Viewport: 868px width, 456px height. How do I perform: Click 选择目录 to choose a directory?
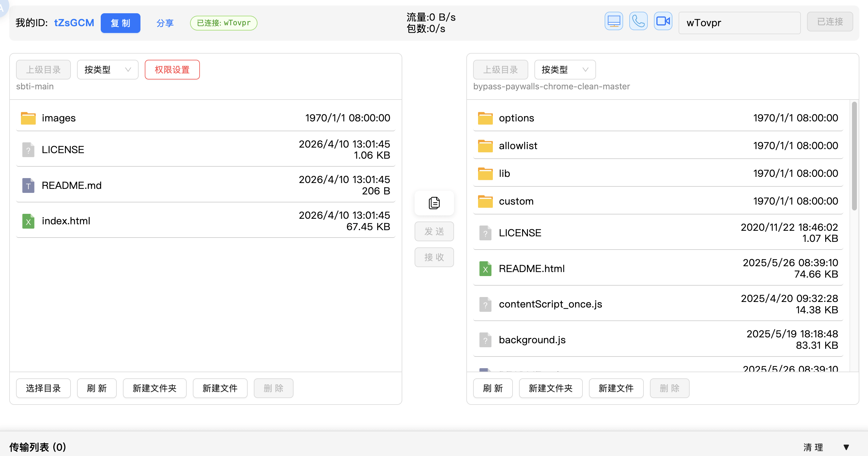click(43, 388)
